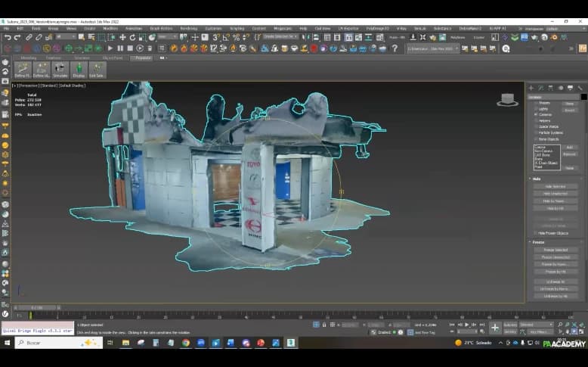The height and width of the screenshot is (367, 588).
Task: Collapse the Freeze rollout
Action: pyautogui.click(x=537, y=242)
